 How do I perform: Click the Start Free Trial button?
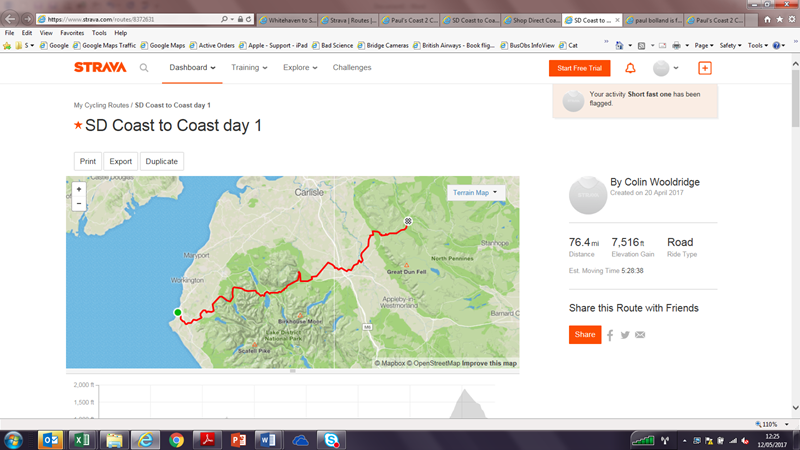(580, 68)
